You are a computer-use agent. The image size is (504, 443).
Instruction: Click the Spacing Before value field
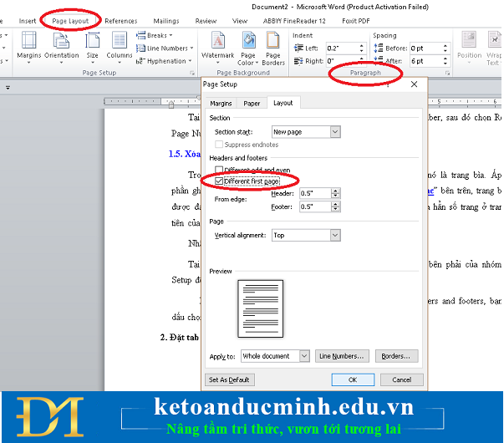425,48
